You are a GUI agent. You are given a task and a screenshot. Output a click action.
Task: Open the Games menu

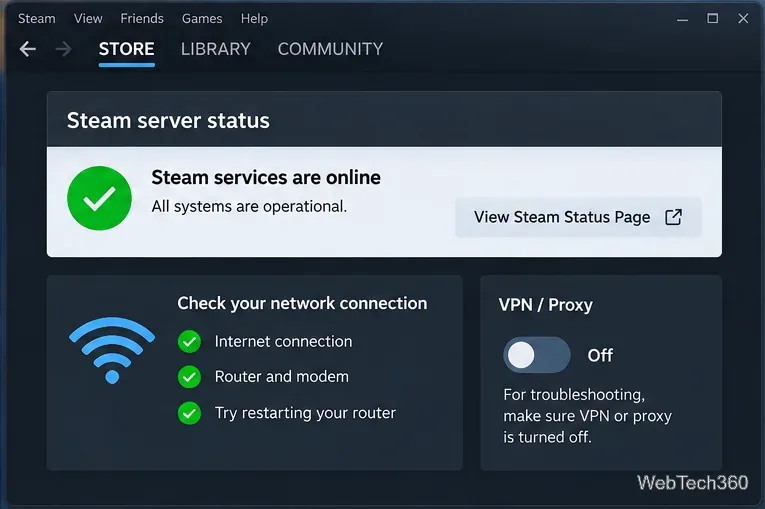coord(202,19)
